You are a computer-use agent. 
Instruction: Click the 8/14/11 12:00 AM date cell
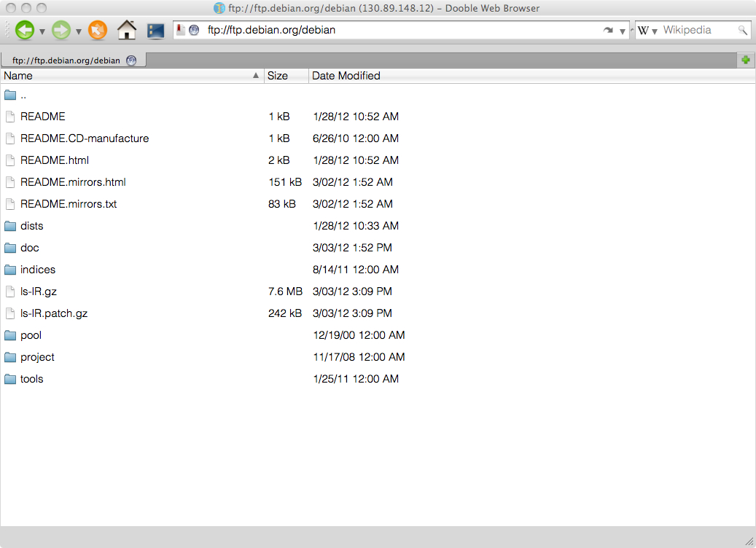(x=356, y=270)
